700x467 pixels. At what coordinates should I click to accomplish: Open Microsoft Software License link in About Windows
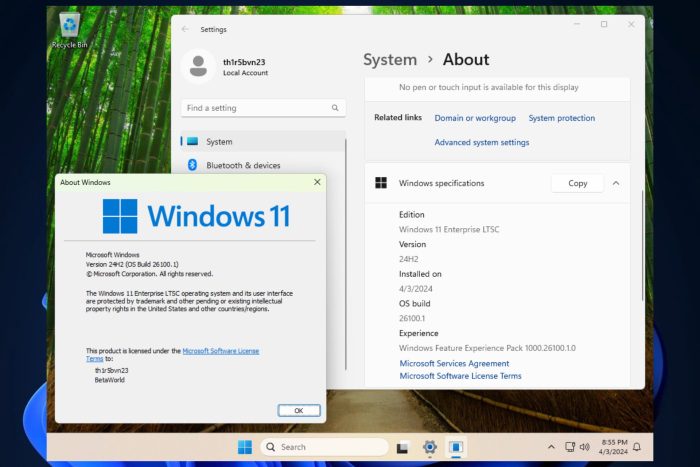(221, 351)
